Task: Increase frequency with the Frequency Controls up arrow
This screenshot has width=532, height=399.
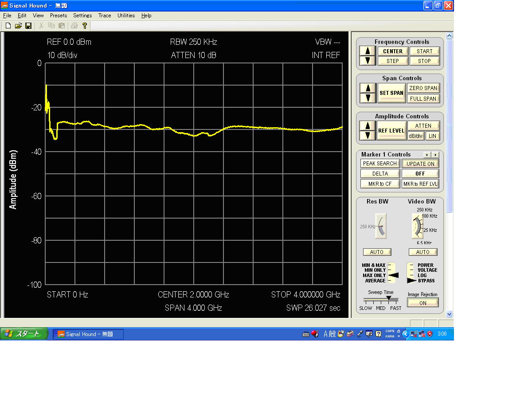Action: 368,51
